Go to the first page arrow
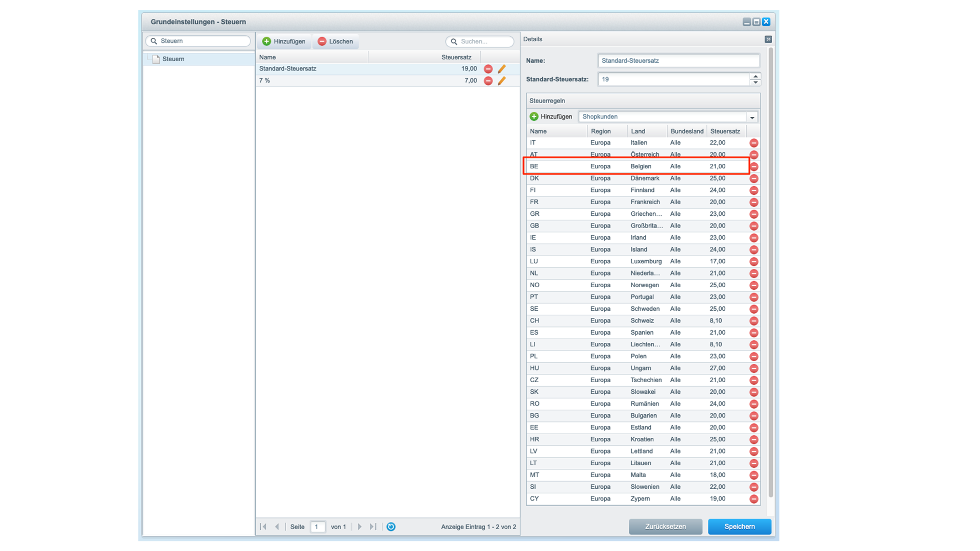The width and height of the screenshot is (980, 551). (x=263, y=527)
